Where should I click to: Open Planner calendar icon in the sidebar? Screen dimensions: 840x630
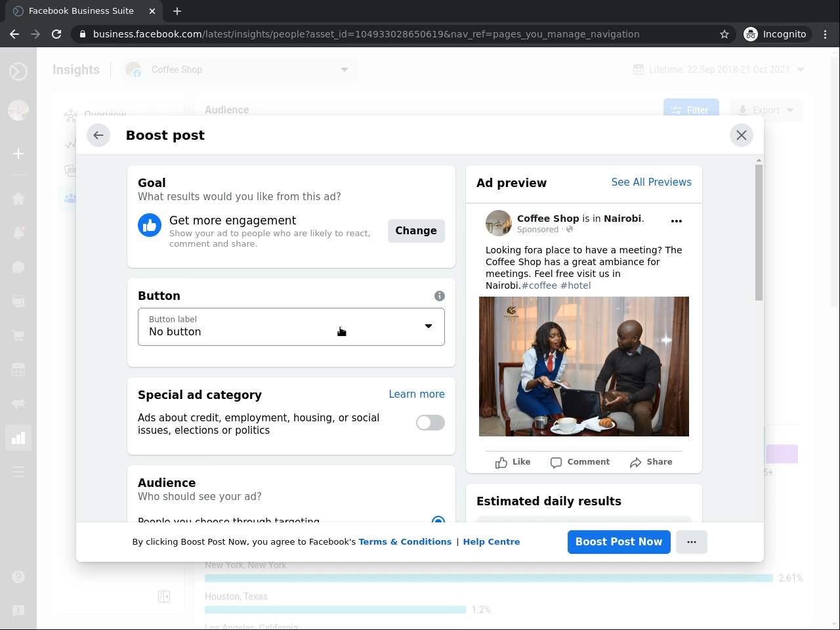tap(18, 369)
